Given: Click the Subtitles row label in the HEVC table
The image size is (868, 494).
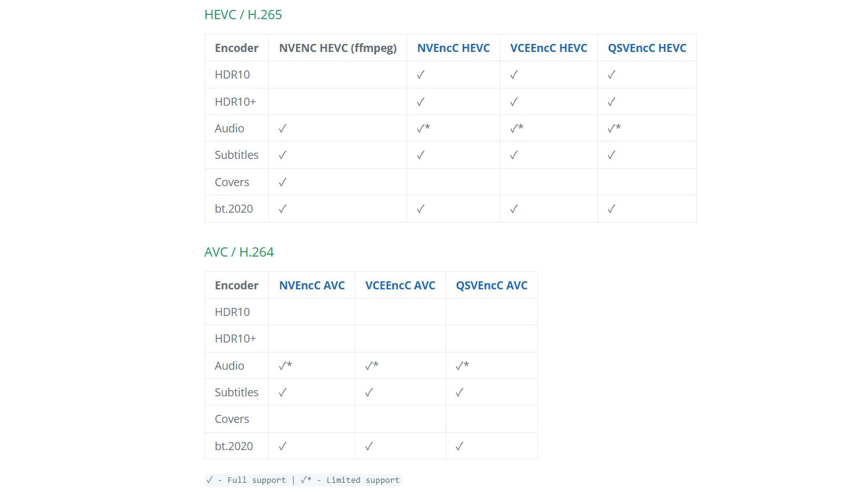Looking at the screenshot, I should tap(237, 155).
